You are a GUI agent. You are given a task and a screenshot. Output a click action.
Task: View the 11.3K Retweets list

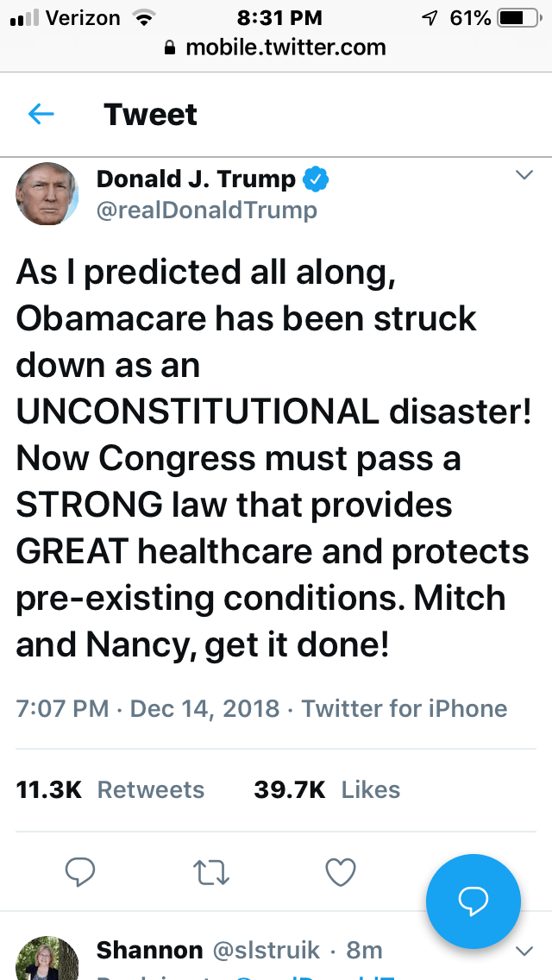[110, 789]
